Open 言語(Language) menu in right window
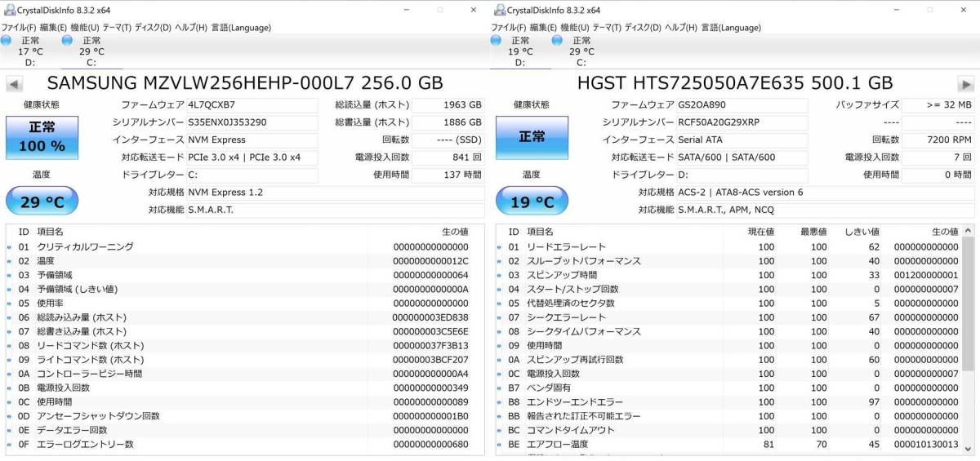 point(731,27)
